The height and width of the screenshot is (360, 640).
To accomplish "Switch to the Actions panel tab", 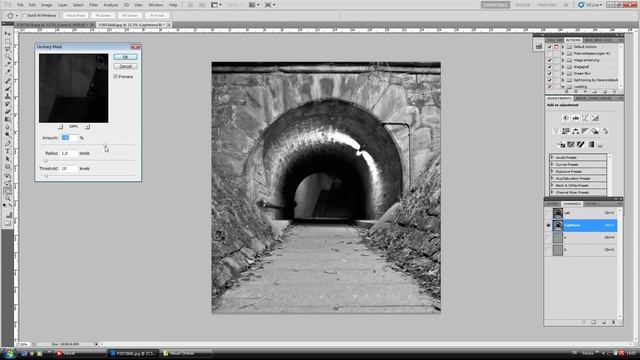I will click(573, 40).
